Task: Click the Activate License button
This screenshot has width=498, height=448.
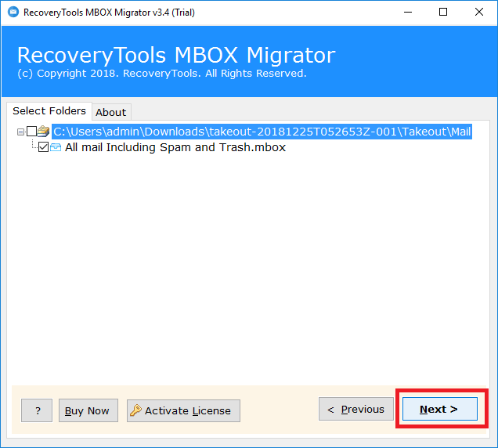Action: click(183, 410)
